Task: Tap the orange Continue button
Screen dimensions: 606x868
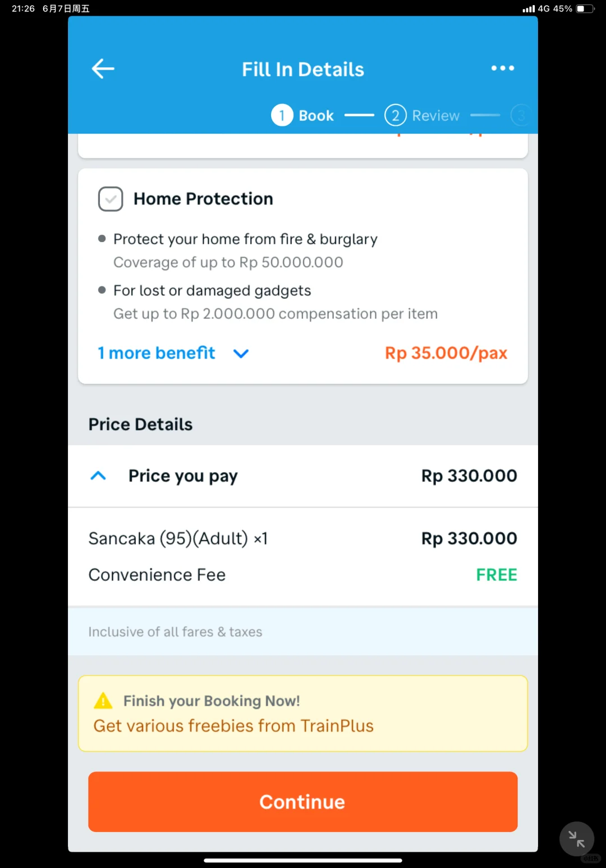Action: click(x=303, y=802)
